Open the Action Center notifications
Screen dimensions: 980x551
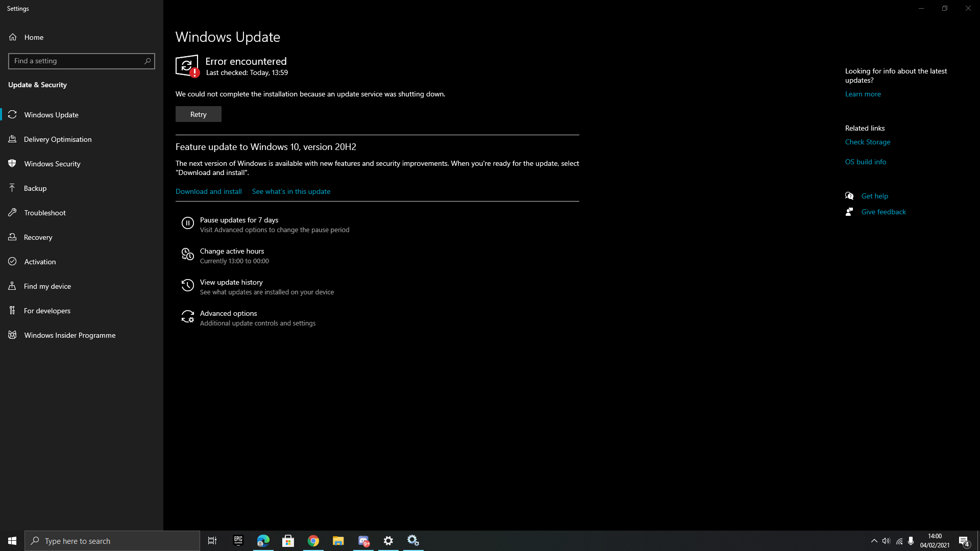pyautogui.click(x=964, y=541)
